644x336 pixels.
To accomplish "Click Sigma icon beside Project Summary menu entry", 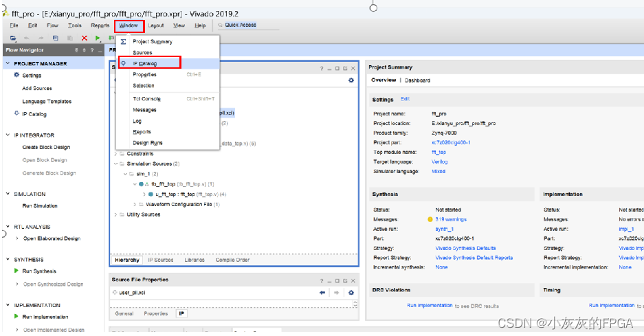I will pos(123,41).
